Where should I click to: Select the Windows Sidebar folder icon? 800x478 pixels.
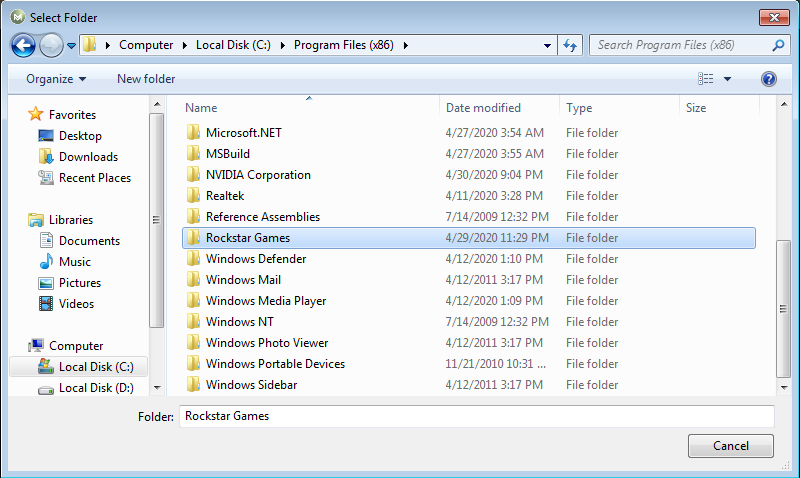tap(193, 385)
